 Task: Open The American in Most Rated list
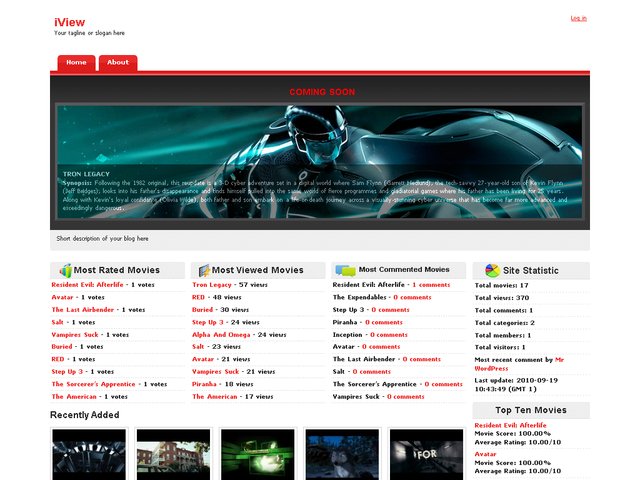74,397
